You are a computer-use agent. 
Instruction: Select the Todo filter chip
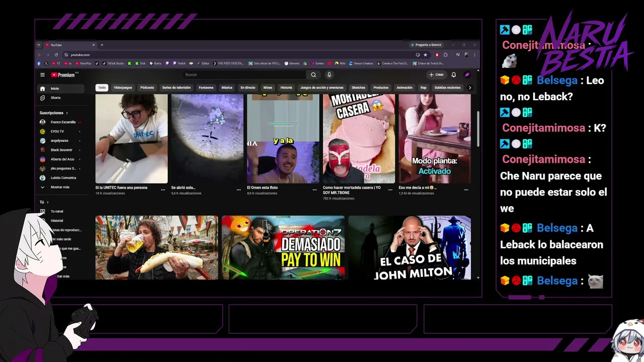pyautogui.click(x=102, y=87)
